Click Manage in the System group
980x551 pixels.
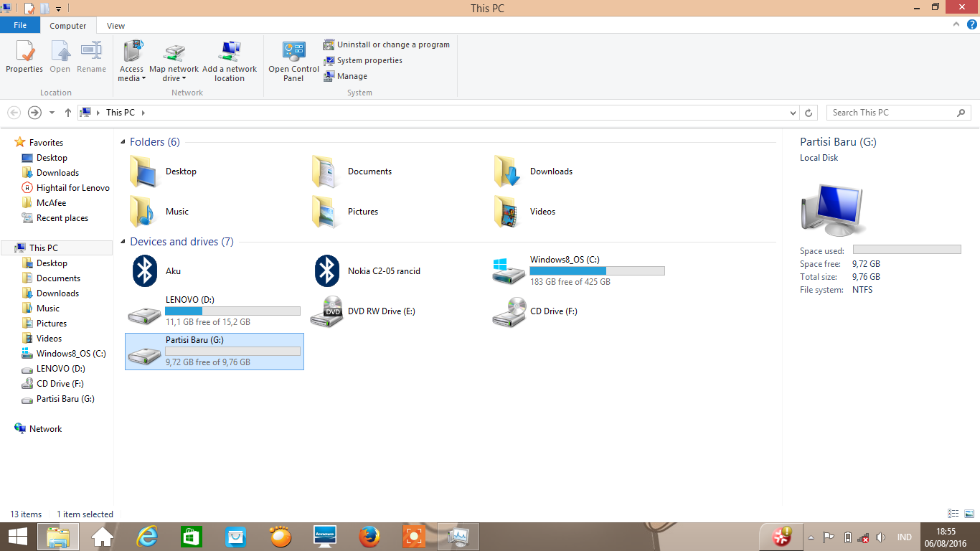pos(346,76)
